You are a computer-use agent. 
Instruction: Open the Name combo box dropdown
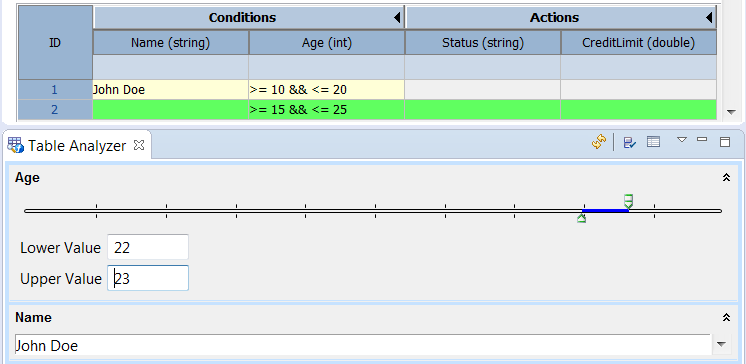tap(722, 344)
